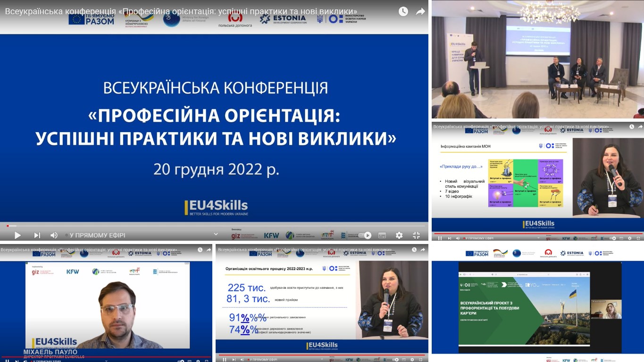Open settings gear in main video player

[x=399, y=235]
